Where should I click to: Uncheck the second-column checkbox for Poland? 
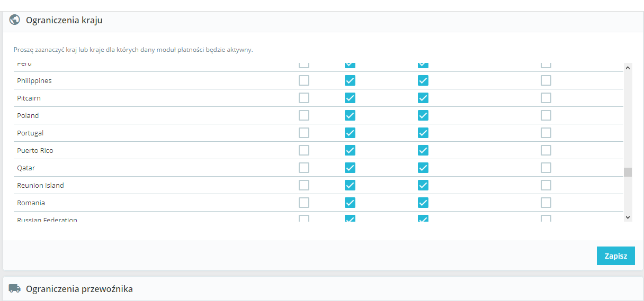pos(350,115)
